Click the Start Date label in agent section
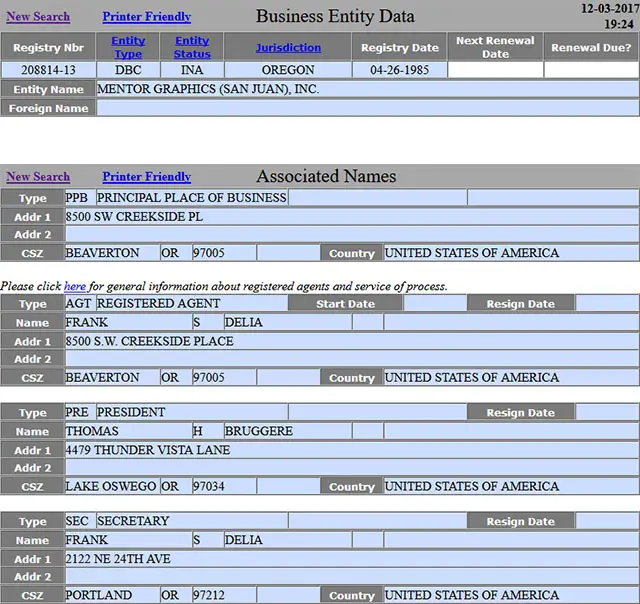 tap(345, 304)
